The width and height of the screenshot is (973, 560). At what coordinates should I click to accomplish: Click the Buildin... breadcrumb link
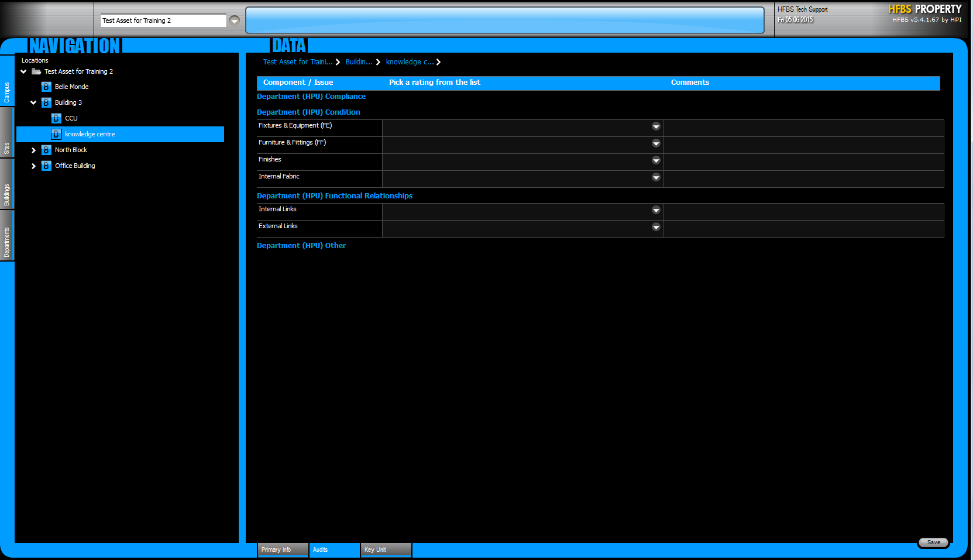click(x=359, y=62)
